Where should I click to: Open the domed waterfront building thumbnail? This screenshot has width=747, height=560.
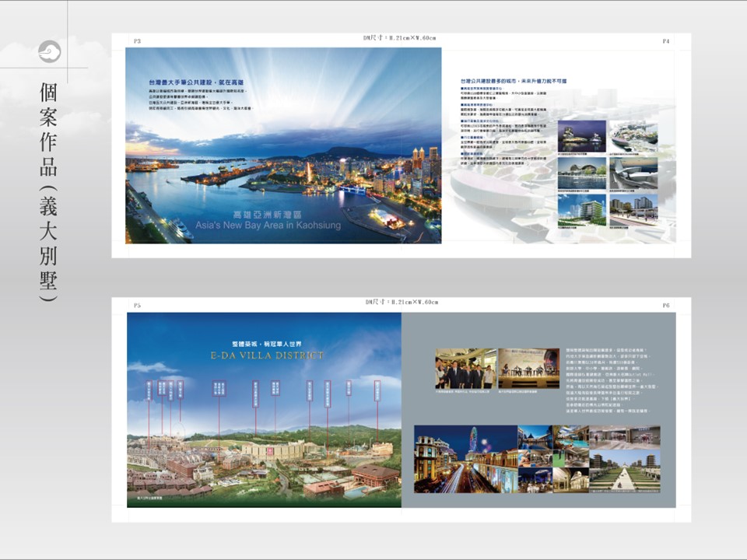[582, 173]
